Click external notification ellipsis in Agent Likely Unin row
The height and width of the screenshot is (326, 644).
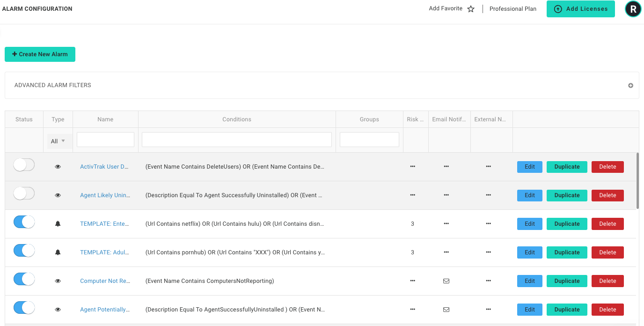click(x=488, y=195)
